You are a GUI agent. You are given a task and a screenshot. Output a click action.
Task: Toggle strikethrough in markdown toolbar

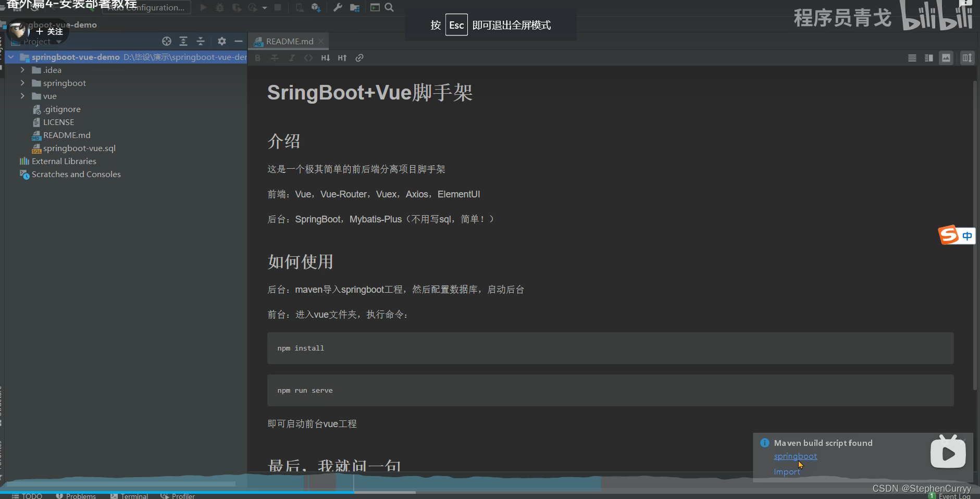click(275, 58)
